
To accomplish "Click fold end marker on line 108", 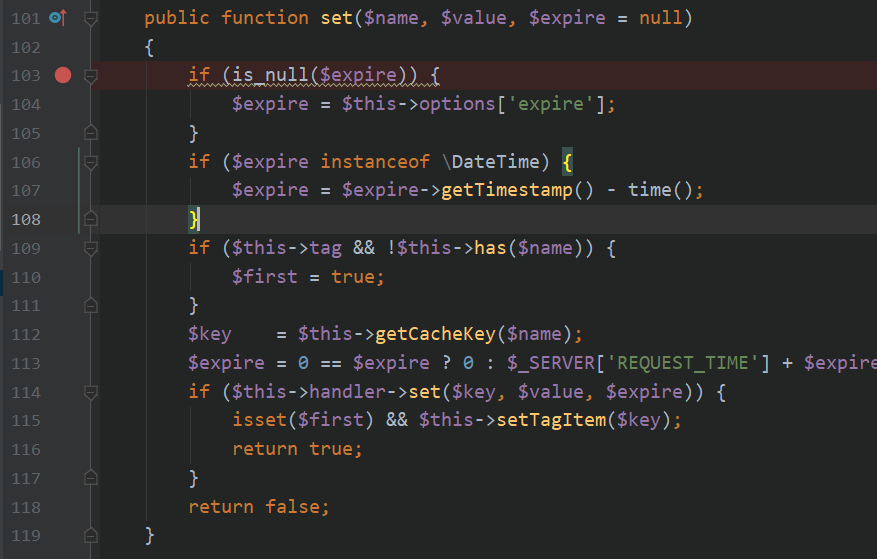I will (x=91, y=219).
